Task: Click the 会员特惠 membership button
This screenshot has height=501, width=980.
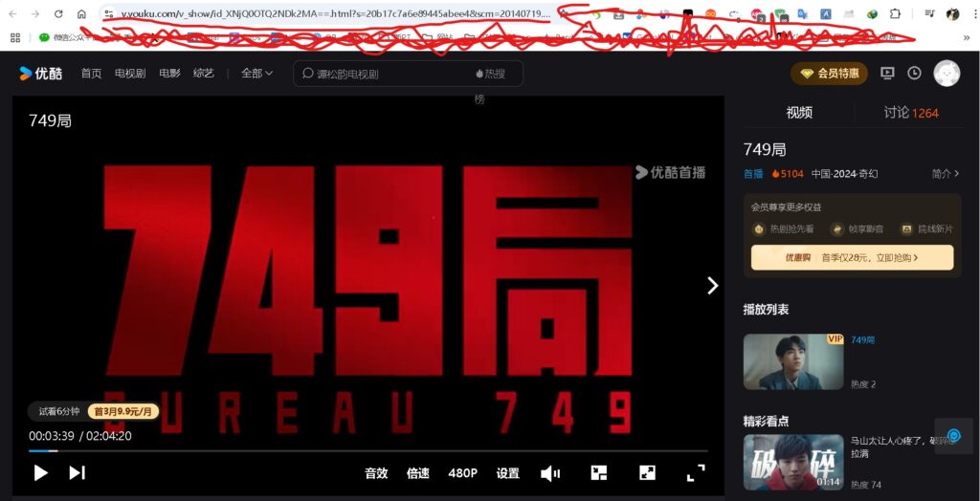Action: coord(830,74)
